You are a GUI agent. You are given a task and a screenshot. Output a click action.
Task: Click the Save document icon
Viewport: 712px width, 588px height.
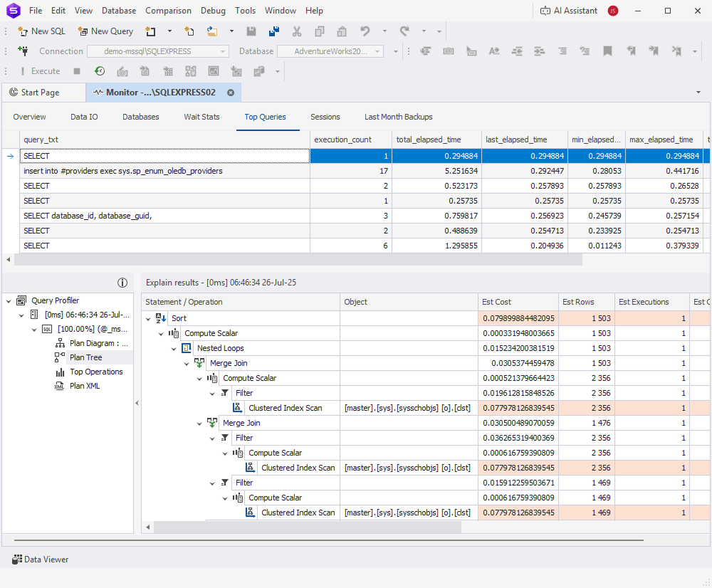pyautogui.click(x=251, y=31)
